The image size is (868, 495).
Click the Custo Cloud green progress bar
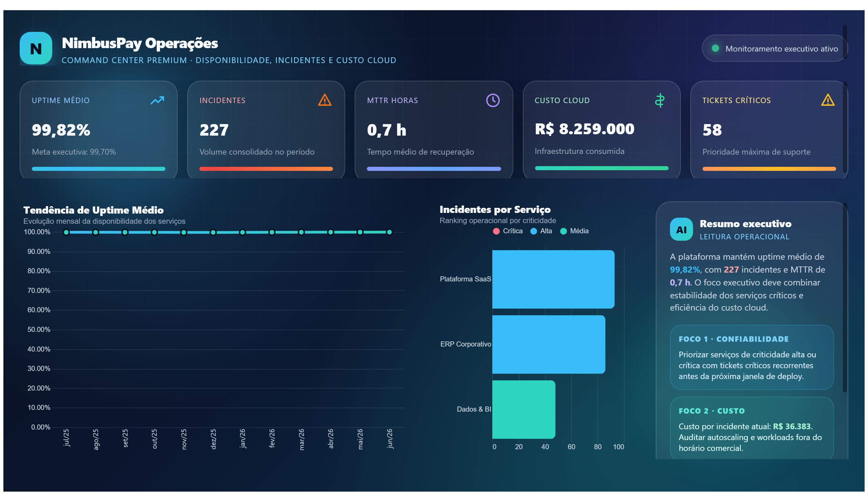pos(601,168)
